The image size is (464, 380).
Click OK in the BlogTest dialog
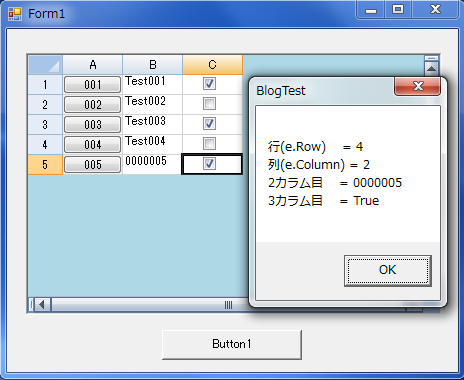pos(388,270)
